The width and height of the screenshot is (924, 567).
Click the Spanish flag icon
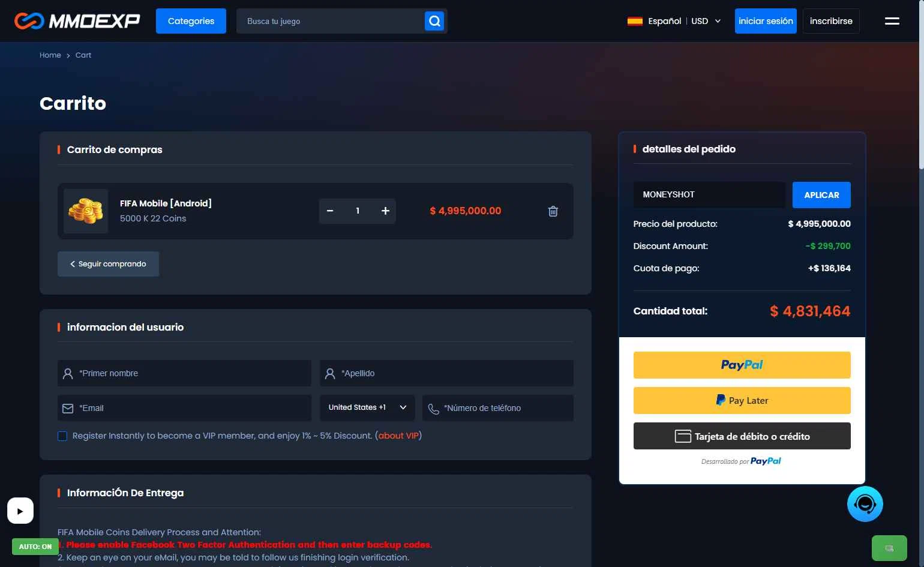click(635, 21)
